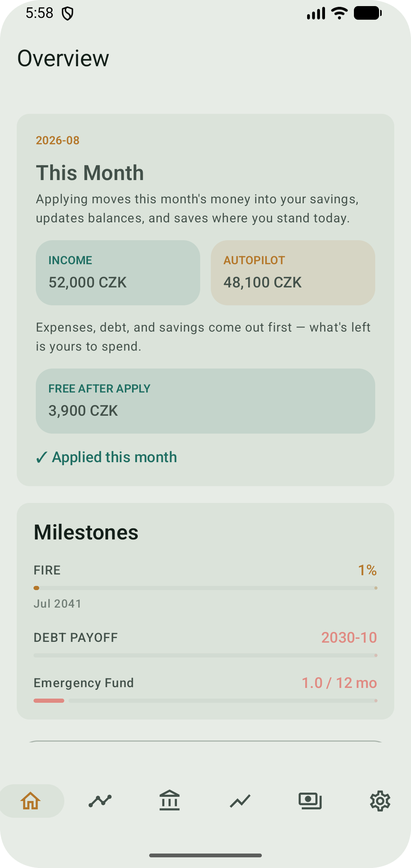Click the FIRE progress bar
411x868 pixels.
(x=205, y=588)
